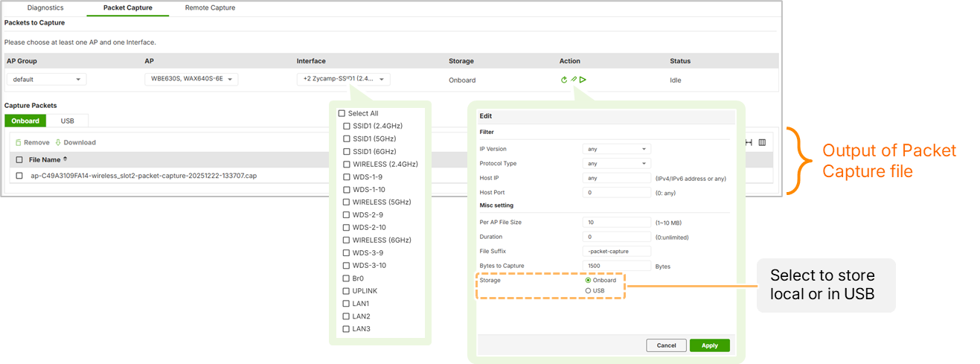Check the WIRELESS (2.4GHz) checkbox

tap(346, 164)
